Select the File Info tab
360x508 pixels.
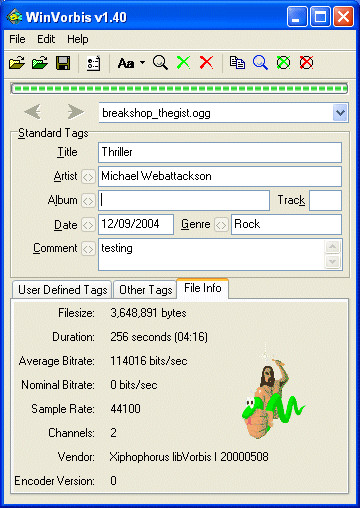point(203,288)
